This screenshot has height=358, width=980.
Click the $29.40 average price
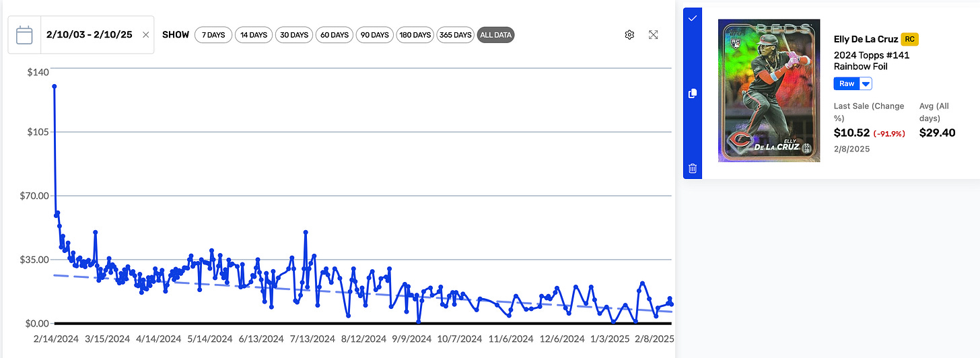937,133
